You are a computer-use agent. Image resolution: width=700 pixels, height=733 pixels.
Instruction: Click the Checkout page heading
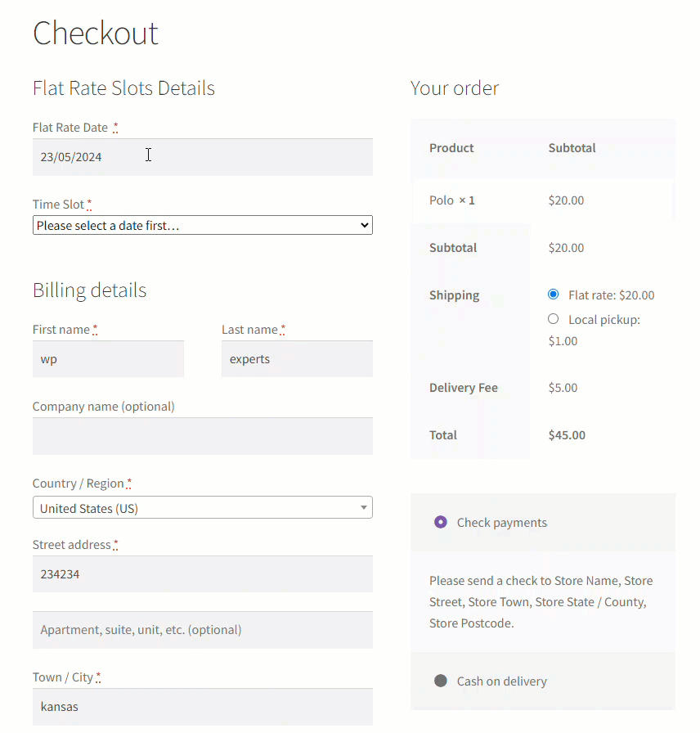click(x=95, y=34)
